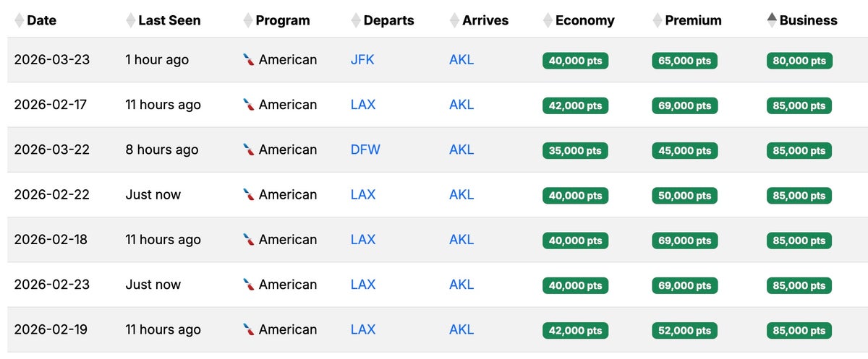Choose the 45,000 pts Premium fare
The height and width of the screenshot is (359, 868).
[x=684, y=150]
